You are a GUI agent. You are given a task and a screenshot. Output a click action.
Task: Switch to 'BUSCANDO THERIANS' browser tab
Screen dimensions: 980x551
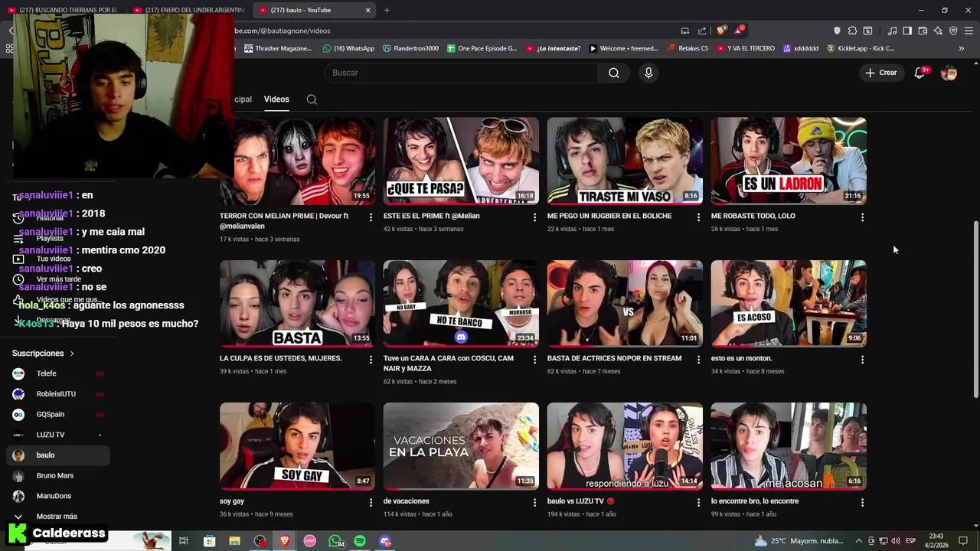click(x=63, y=10)
